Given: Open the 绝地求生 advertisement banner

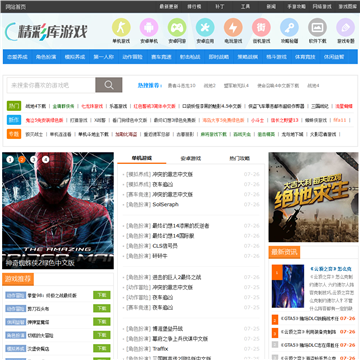Looking at the screenshot, I should click(x=313, y=197).
